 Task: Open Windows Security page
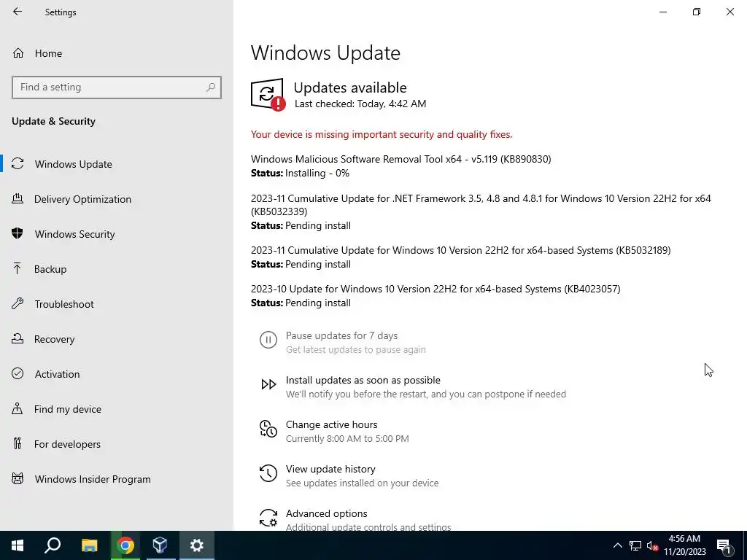pyautogui.click(x=117, y=234)
